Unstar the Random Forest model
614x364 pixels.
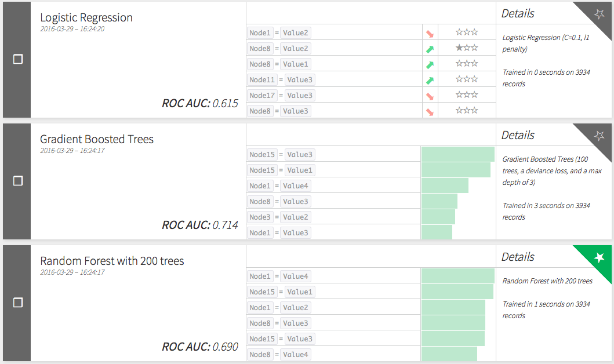599,257
